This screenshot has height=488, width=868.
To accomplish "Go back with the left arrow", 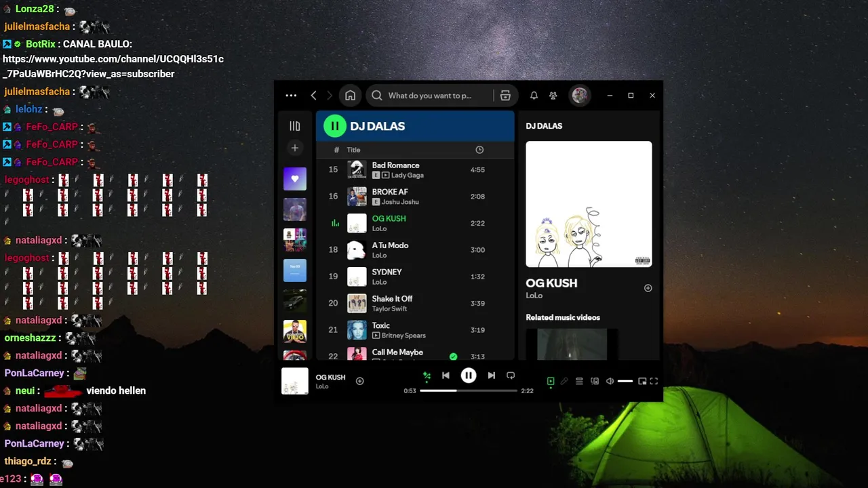I will [x=313, y=96].
